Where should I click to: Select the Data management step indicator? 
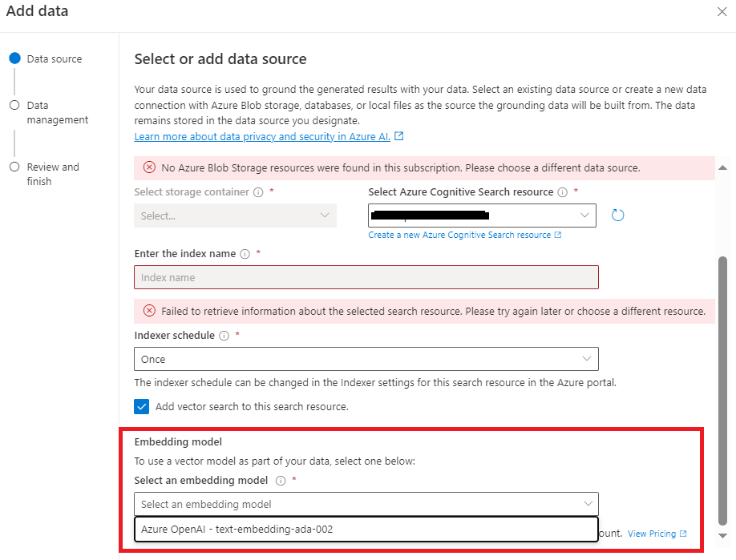[x=14, y=105]
